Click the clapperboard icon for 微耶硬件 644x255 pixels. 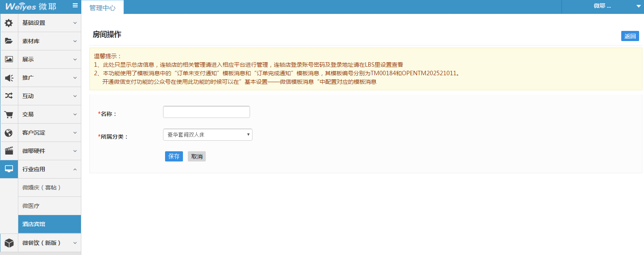9,151
